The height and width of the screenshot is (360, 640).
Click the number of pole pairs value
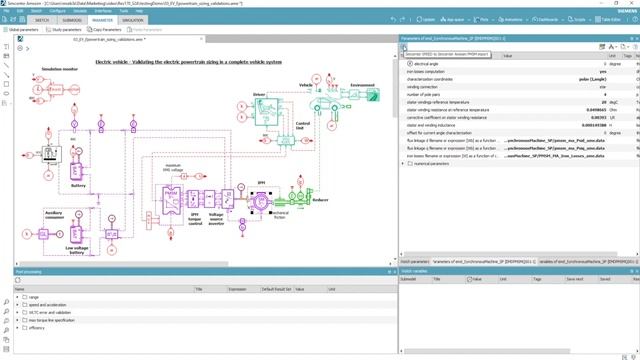click(605, 95)
